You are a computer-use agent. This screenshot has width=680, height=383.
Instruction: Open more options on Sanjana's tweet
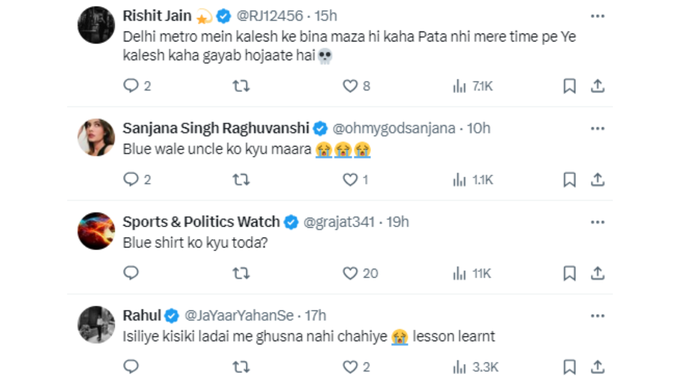(598, 128)
